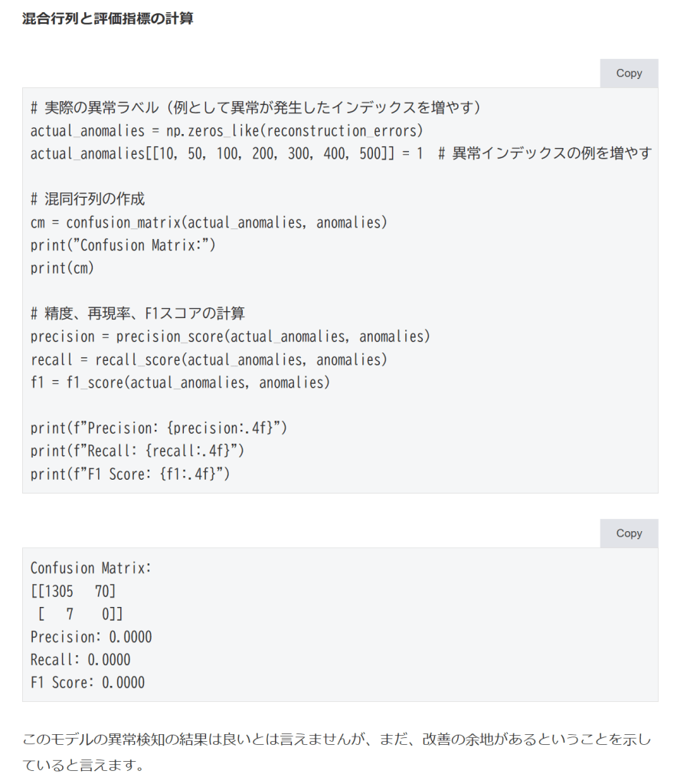This screenshot has width=677, height=784.
Task: Click the precision_score code line
Action: click(230, 336)
